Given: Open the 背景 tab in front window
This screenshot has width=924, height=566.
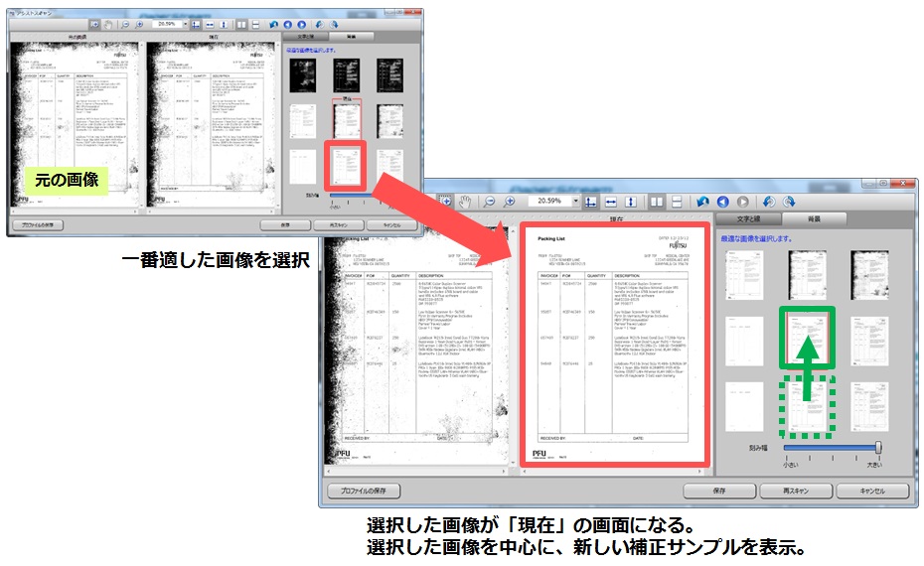Looking at the screenshot, I should coord(814,219).
